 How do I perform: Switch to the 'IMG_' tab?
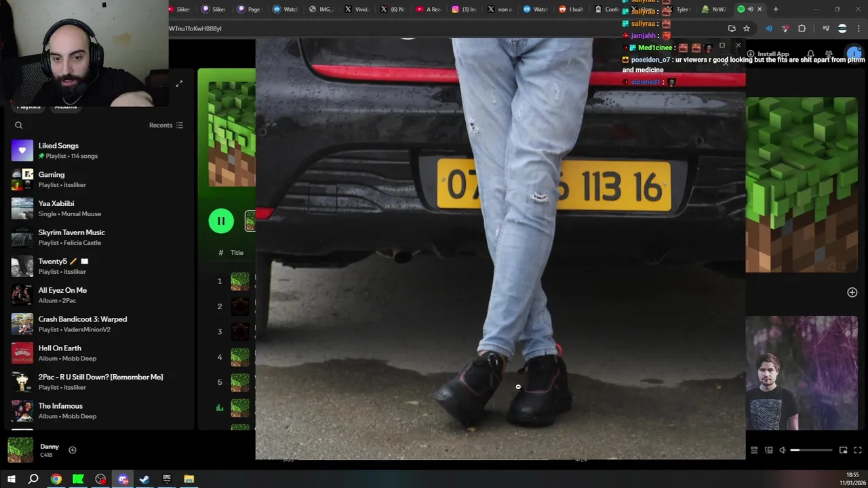point(321,9)
